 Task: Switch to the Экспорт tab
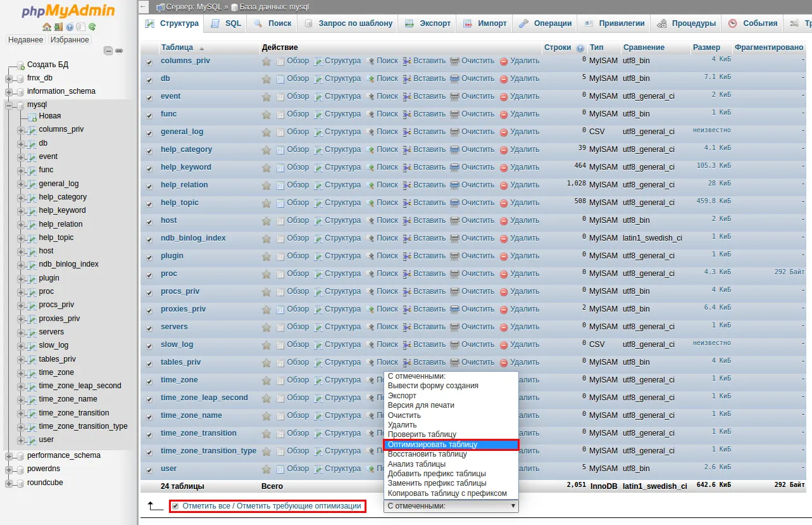429,23
